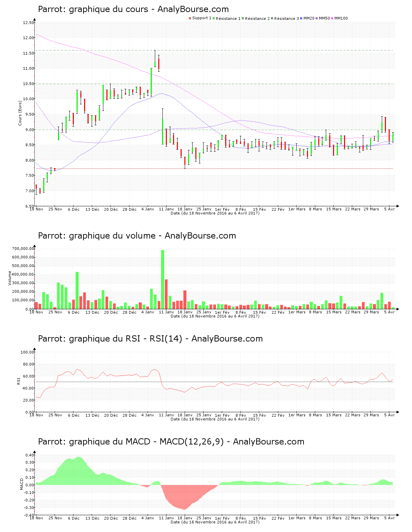This screenshot has width=412, height=532.
Task: Click the date range caption under price chart
Action: click(x=215, y=213)
